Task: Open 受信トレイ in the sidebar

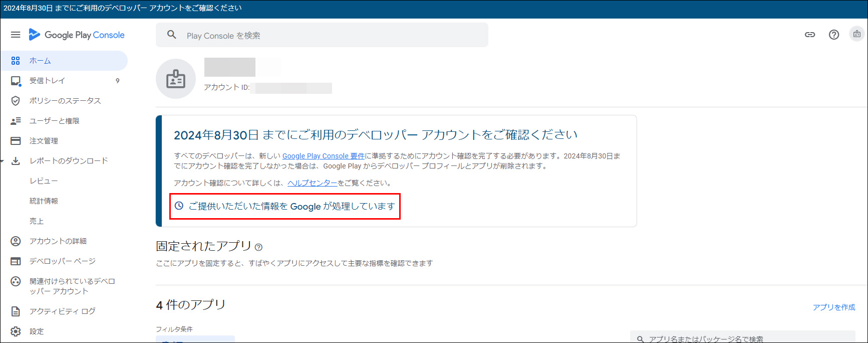Action: [47, 81]
